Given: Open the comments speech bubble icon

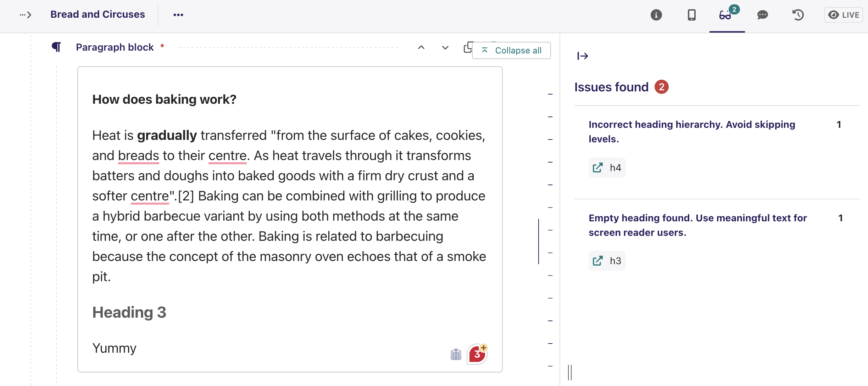Looking at the screenshot, I should [x=762, y=15].
